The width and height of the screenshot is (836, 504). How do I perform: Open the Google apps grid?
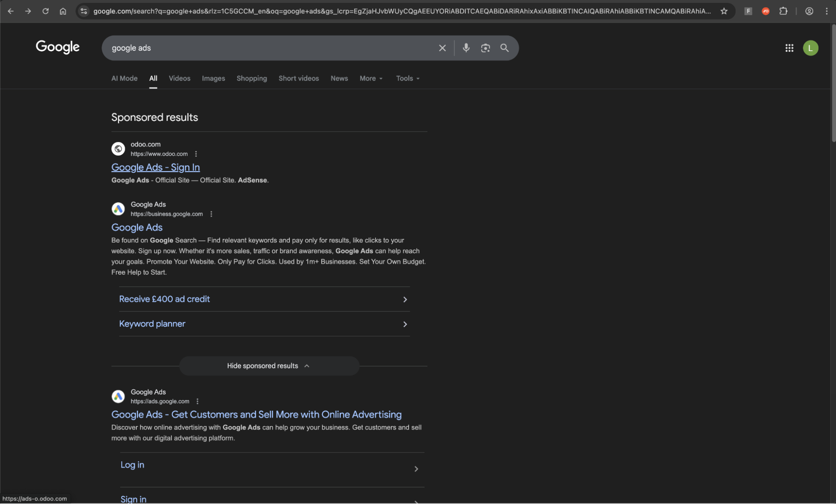pos(789,48)
